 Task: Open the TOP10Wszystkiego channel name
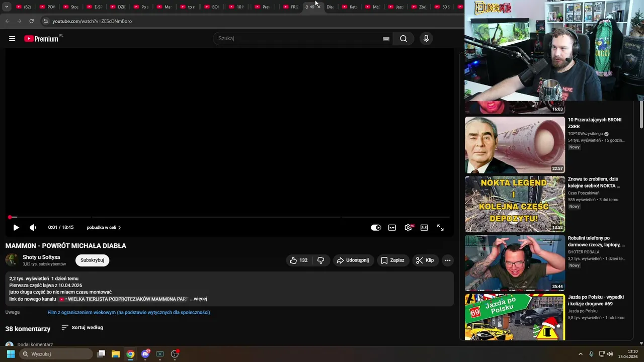coord(585,134)
